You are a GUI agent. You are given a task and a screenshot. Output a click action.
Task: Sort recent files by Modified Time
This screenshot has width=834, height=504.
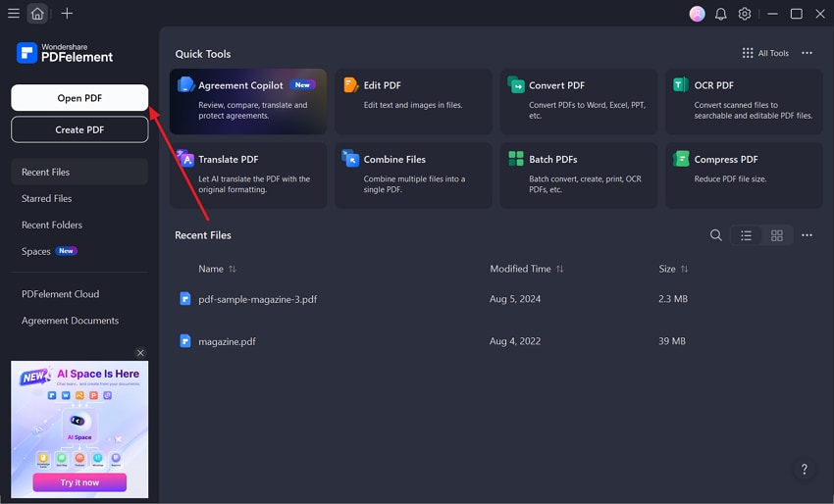click(527, 269)
